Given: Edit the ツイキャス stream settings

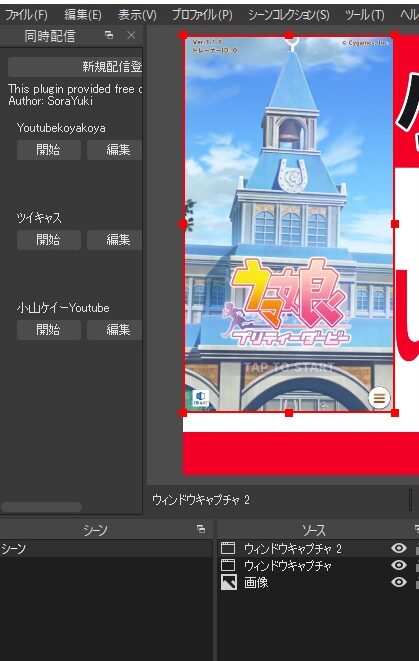Looking at the screenshot, I should (x=115, y=240).
